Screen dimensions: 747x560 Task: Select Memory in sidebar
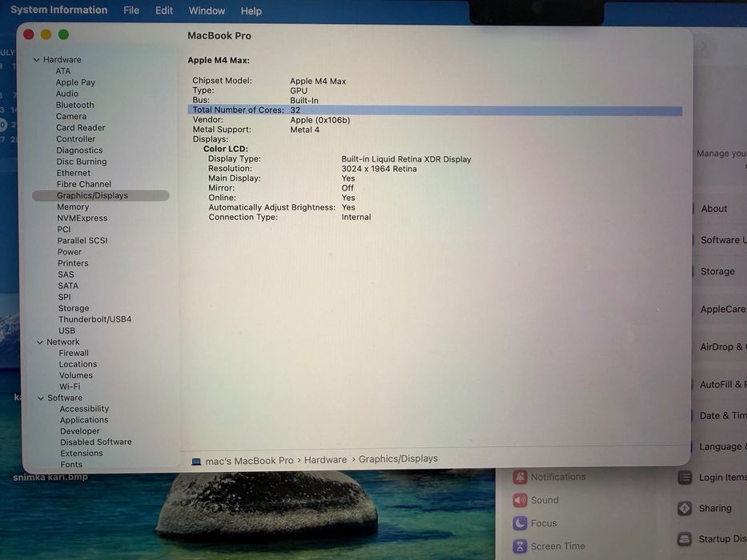(x=73, y=207)
